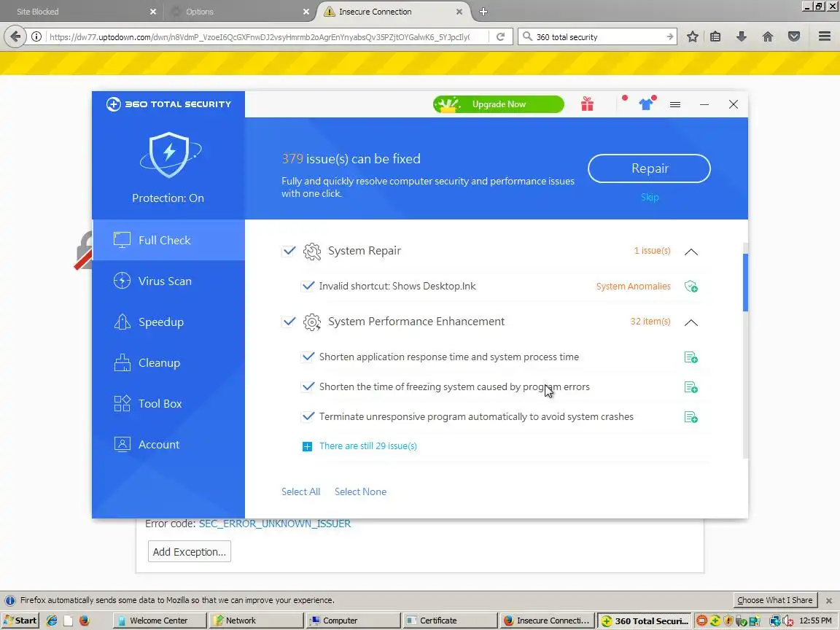The height and width of the screenshot is (630, 840).
Task: Uncheck Terminate unresponsive program automatically checkbox
Action: click(x=308, y=417)
